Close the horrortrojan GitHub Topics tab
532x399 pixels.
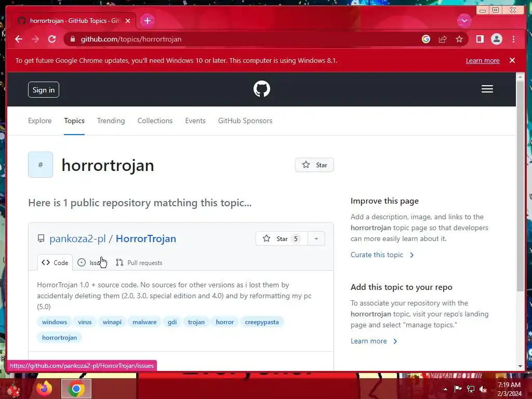[x=128, y=21]
